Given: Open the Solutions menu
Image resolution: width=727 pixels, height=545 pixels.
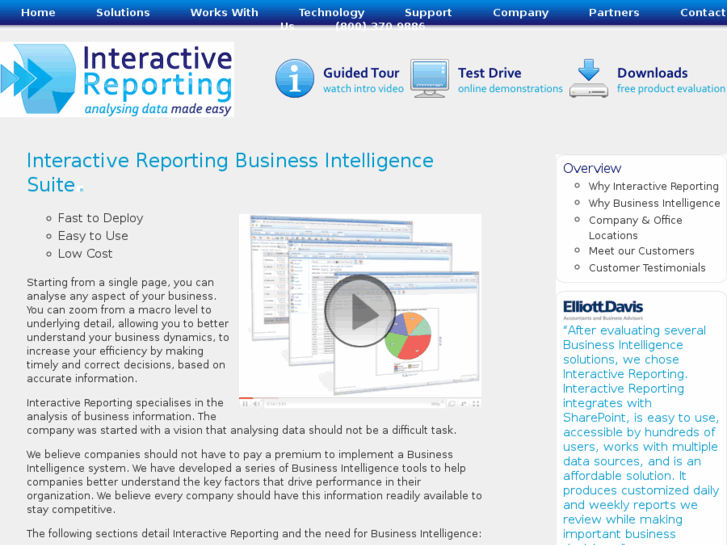Looking at the screenshot, I should (123, 13).
